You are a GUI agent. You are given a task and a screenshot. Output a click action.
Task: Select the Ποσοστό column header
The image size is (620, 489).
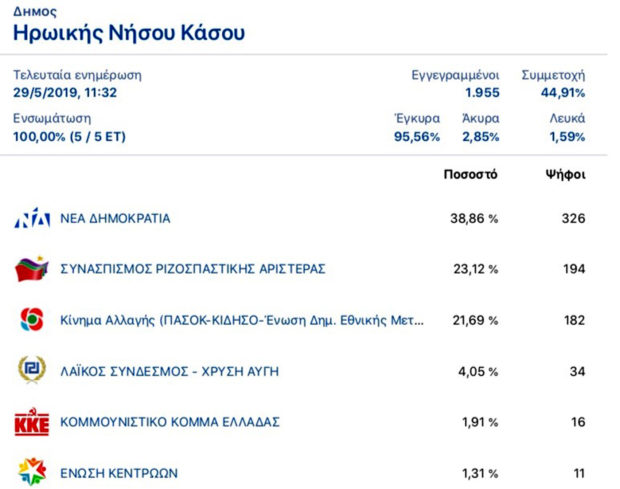tap(471, 174)
